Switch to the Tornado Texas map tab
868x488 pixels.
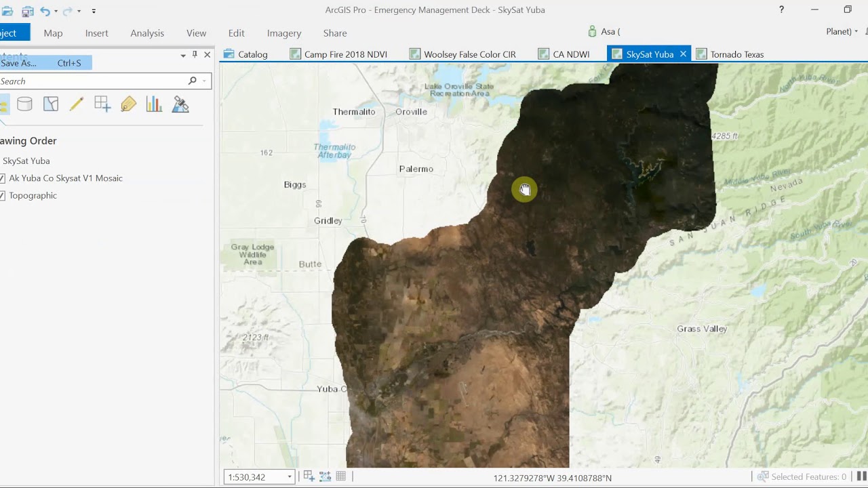point(730,54)
